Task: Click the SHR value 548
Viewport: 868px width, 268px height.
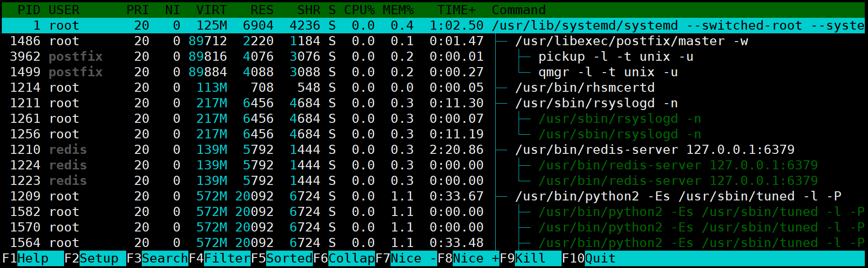Action: [x=309, y=88]
